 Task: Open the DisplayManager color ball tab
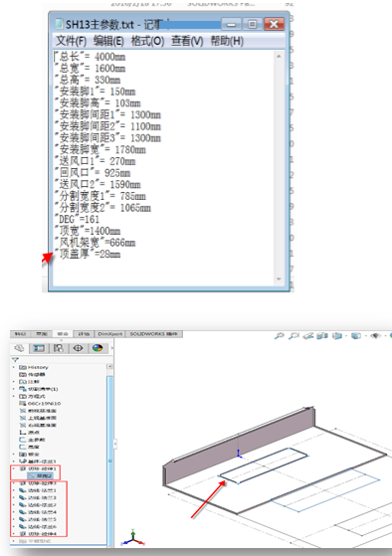coord(98,348)
